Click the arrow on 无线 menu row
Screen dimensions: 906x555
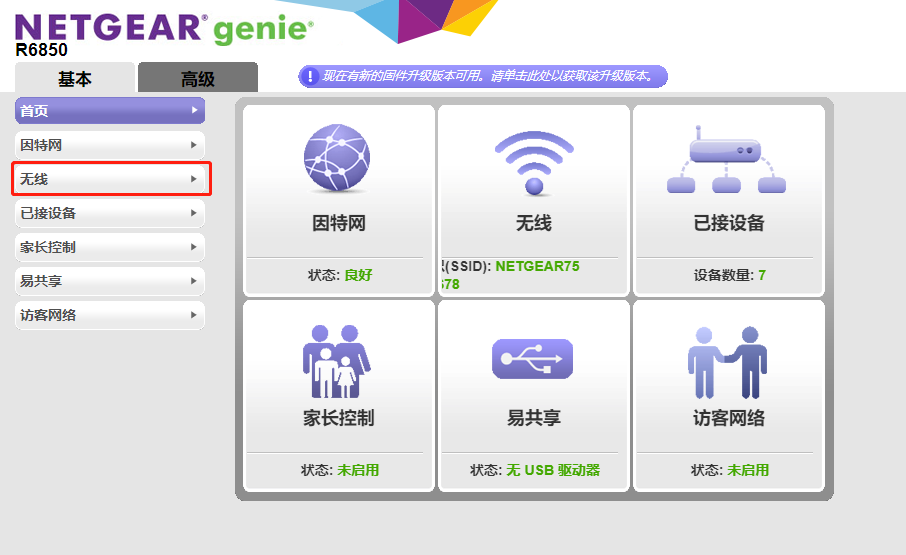(x=194, y=179)
